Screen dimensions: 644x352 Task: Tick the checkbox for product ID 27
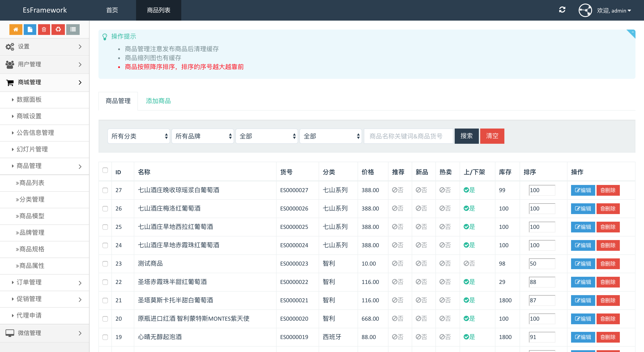point(105,190)
